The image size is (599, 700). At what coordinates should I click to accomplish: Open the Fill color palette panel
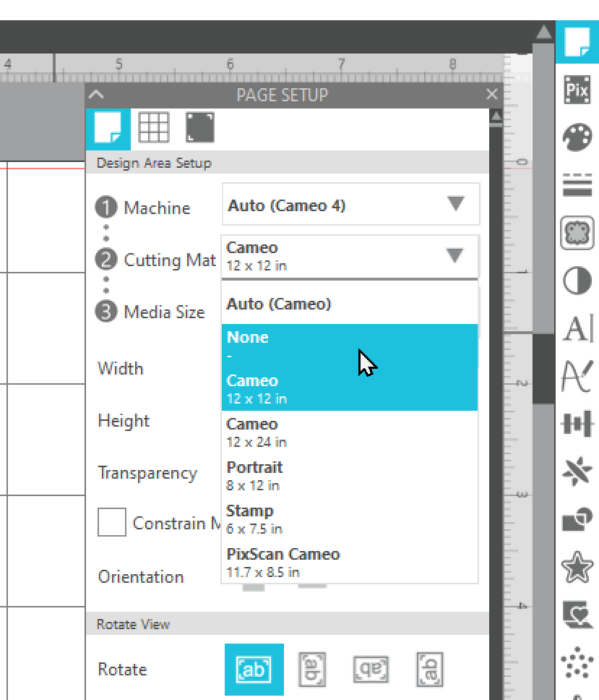[577, 137]
